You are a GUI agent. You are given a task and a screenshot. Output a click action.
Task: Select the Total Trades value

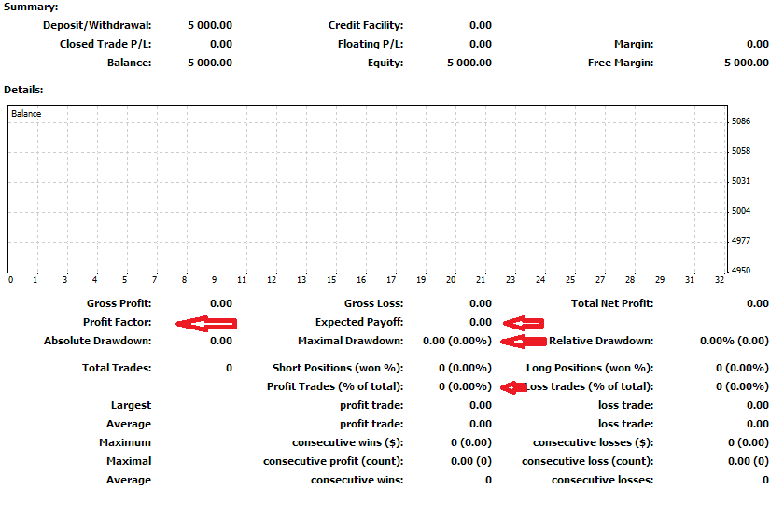click(x=229, y=368)
